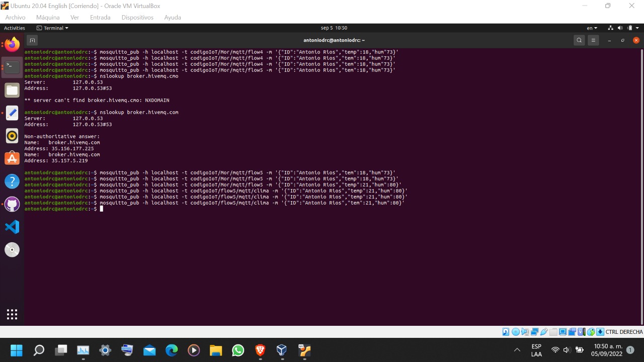Click VirtualBox keyboard capture arrow icon
Image resolution: width=644 pixels, height=362 pixels.
[600, 332]
